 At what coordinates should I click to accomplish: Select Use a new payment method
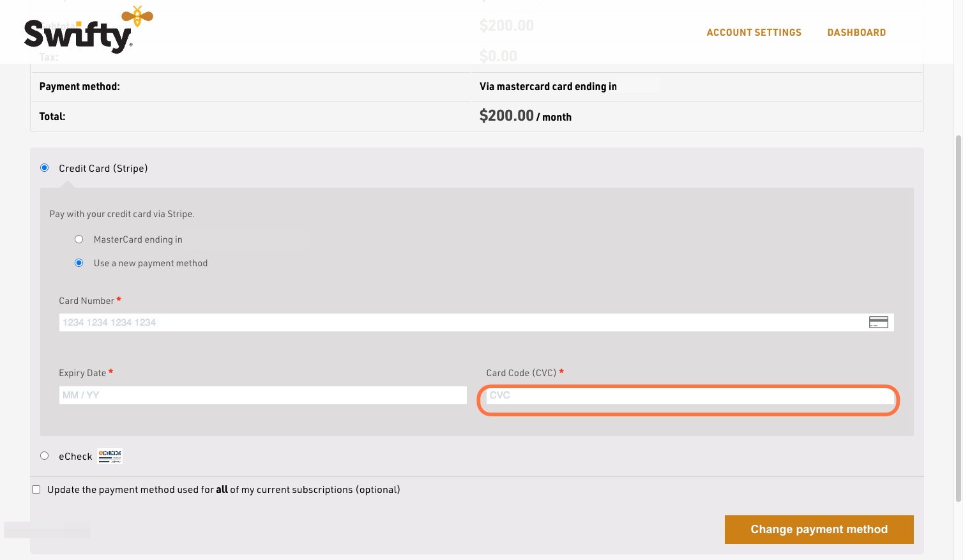(x=79, y=263)
